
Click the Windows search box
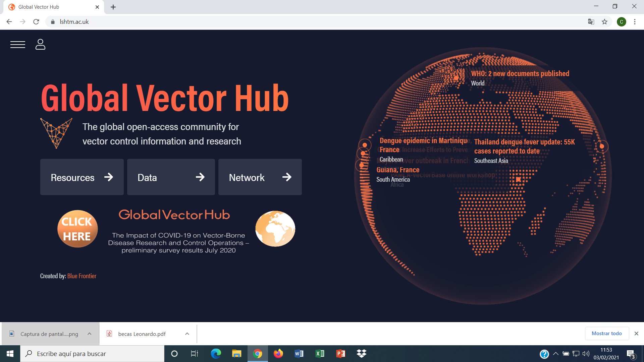92,354
